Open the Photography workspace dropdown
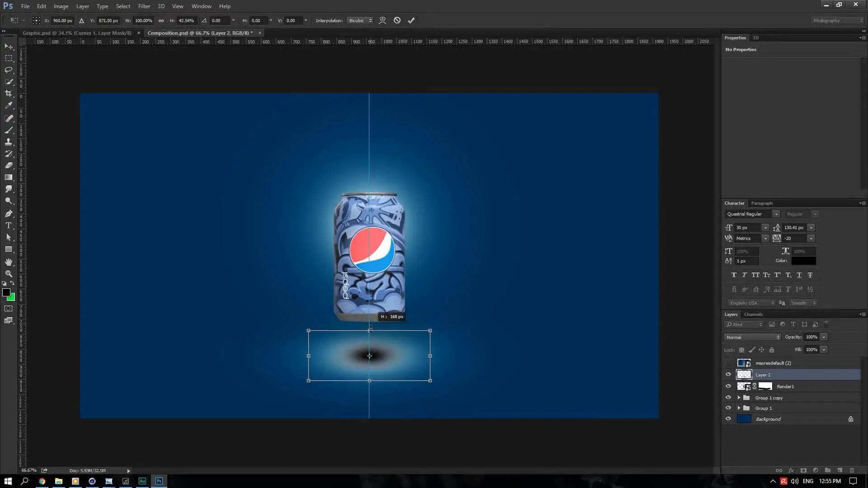Image resolution: width=868 pixels, height=488 pixels. 837,20
